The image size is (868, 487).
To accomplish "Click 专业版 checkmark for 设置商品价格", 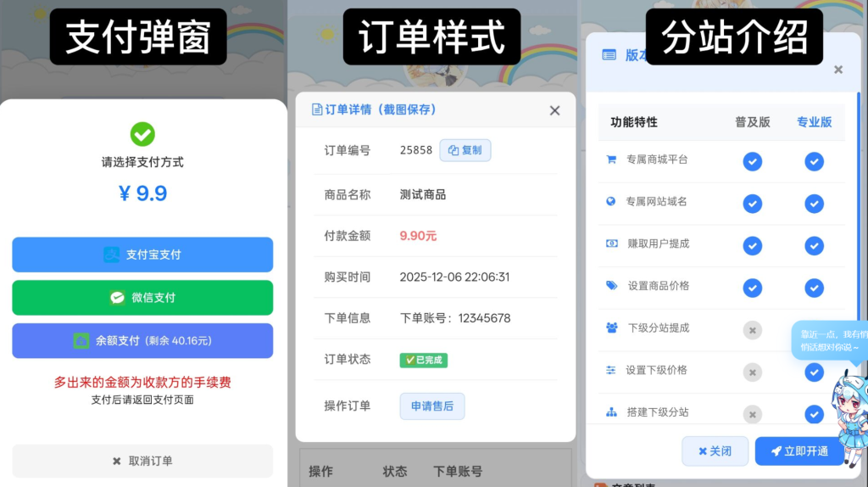I will pyautogui.click(x=814, y=288).
